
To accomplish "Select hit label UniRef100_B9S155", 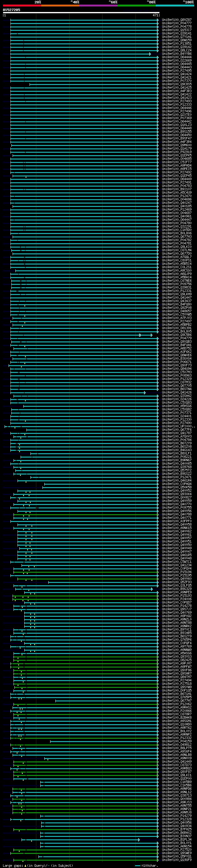I will [177, 132].
